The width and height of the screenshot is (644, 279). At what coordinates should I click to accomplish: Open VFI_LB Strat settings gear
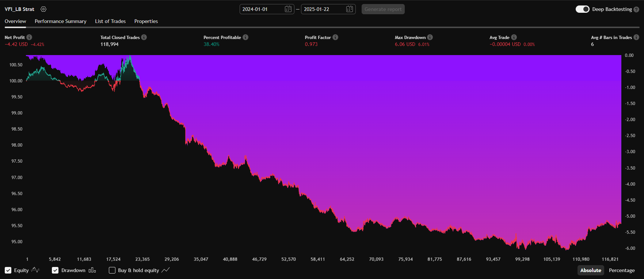(x=43, y=9)
